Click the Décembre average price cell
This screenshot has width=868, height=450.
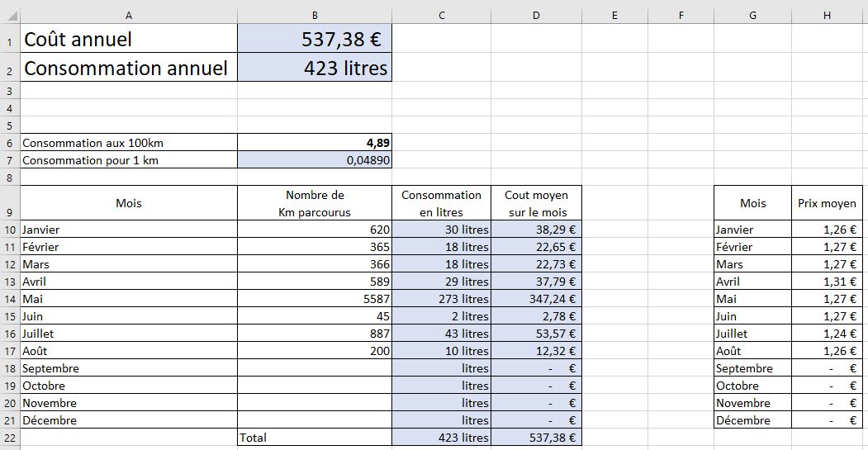pyautogui.click(x=828, y=420)
